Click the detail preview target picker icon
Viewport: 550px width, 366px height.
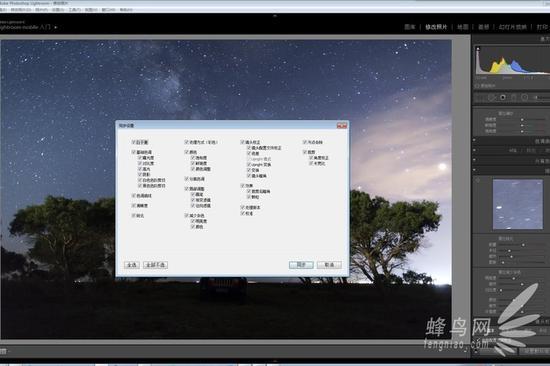click(x=478, y=180)
